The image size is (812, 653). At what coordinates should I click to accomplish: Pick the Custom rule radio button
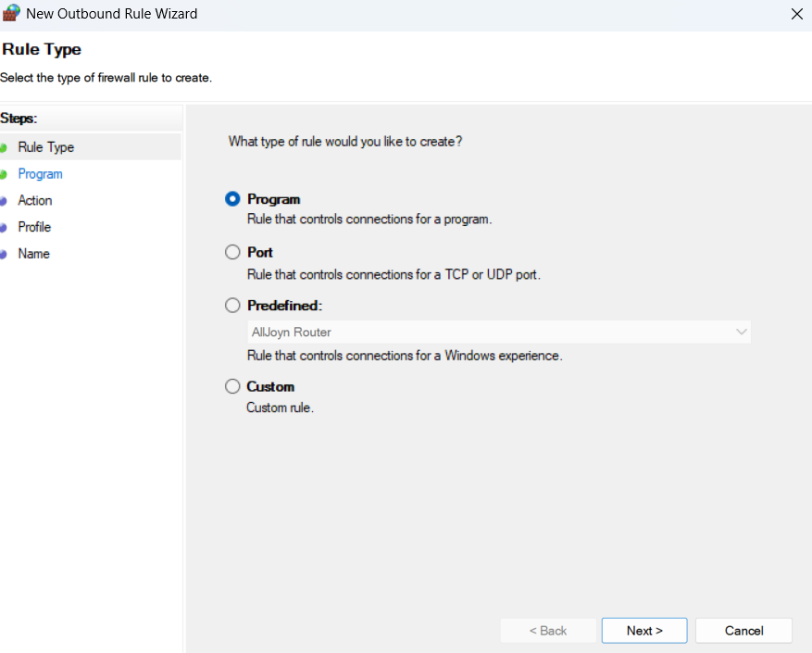(232, 386)
